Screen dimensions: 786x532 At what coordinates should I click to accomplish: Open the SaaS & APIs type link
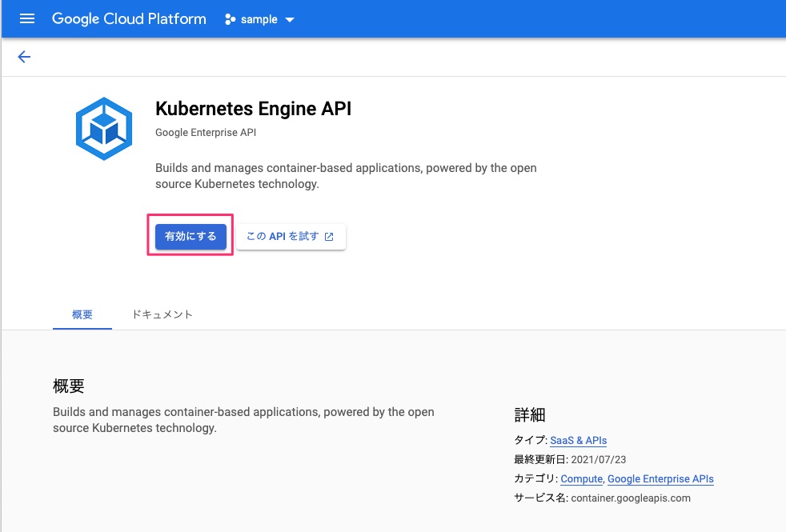[579, 440]
